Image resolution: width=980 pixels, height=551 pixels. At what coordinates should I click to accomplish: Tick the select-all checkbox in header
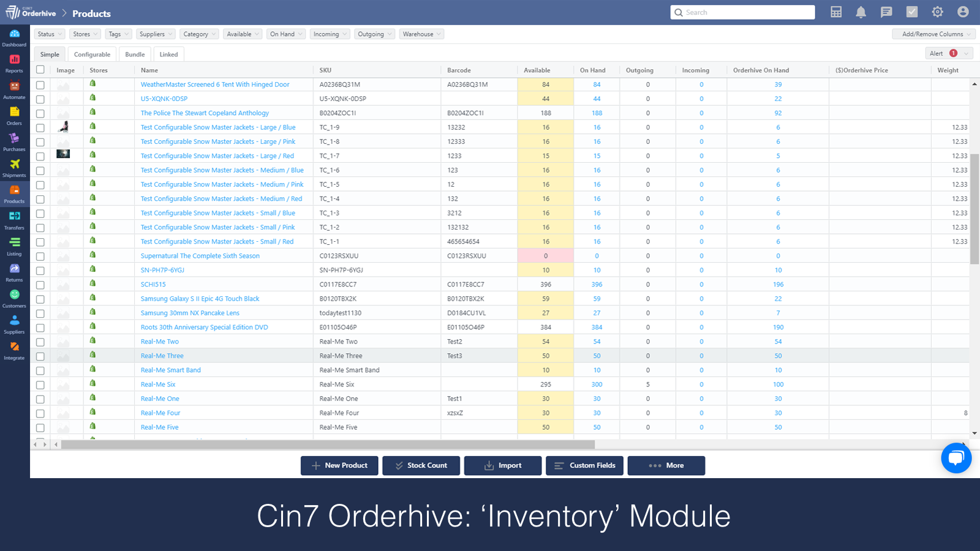click(x=40, y=70)
